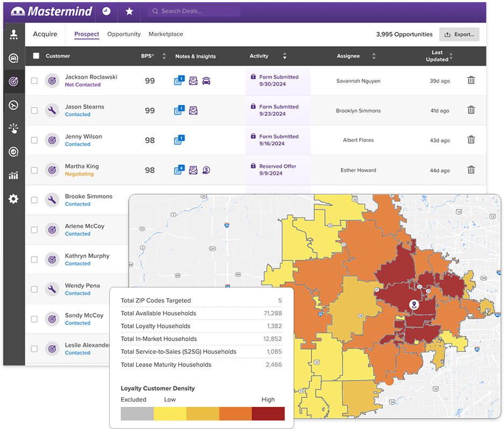Open the bar chart reports sidebar icon
The image size is (504, 429).
click(13, 175)
